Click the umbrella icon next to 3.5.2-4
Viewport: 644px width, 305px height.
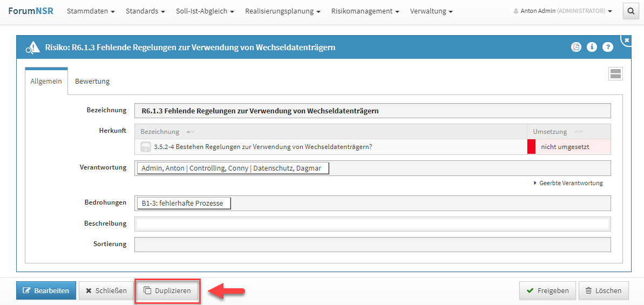coord(146,147)
